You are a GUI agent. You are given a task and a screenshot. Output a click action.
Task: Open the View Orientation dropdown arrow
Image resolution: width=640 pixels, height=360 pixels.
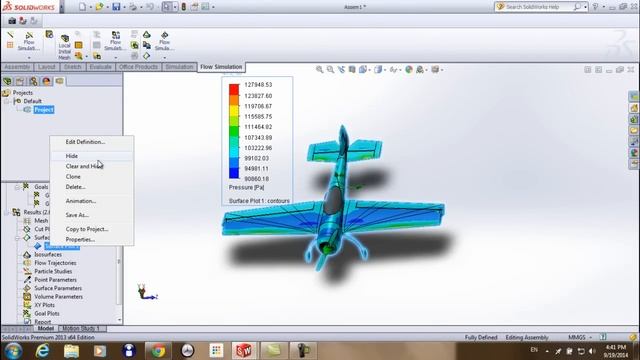coord(369,70)
